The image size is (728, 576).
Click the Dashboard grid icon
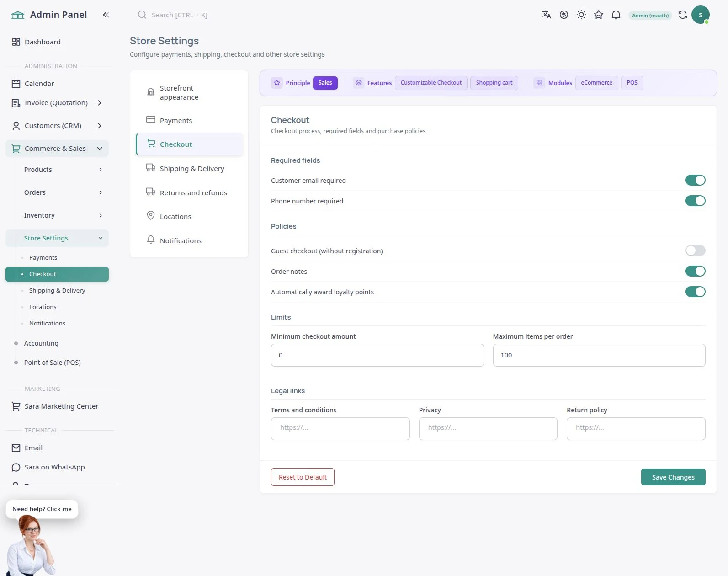16,42
